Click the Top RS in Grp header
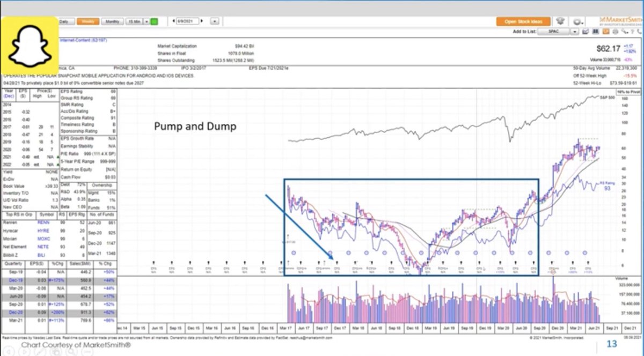Viewport: 644px width, 356px height. (18, 213)
